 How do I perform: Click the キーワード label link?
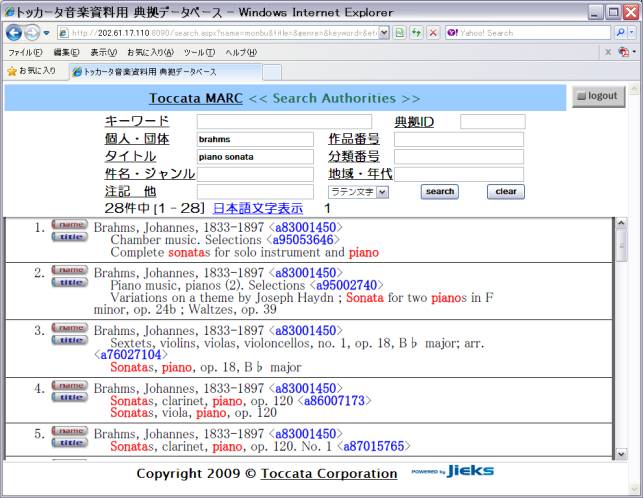[x=137, y=121]
